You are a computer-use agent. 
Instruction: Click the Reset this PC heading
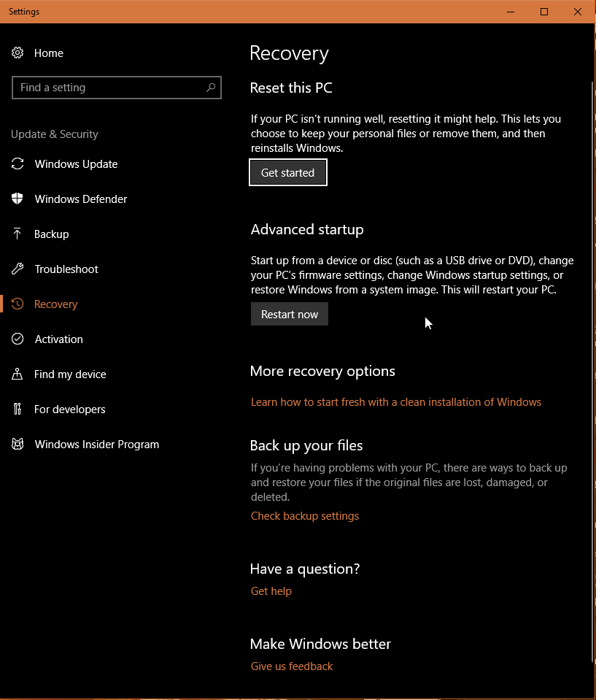(x=291, y=88)
